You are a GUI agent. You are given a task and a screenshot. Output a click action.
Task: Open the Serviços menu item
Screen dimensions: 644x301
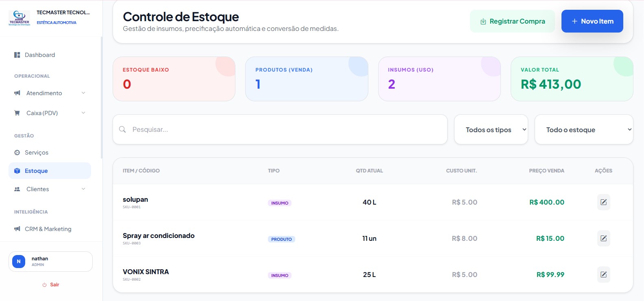click(50, 153)
